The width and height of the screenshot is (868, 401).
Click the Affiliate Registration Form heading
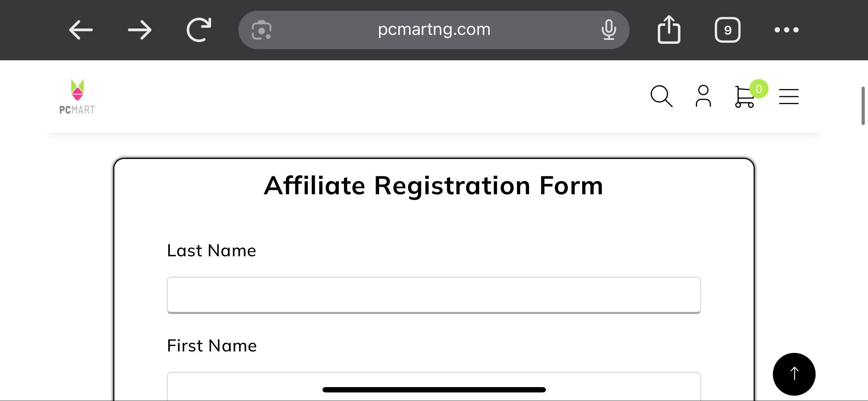(434, 186)
